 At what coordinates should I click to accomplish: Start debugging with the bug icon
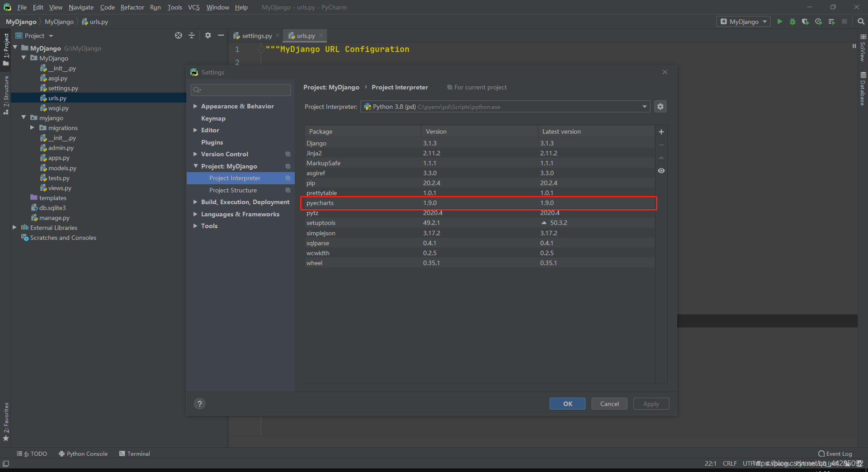point(793,22)
